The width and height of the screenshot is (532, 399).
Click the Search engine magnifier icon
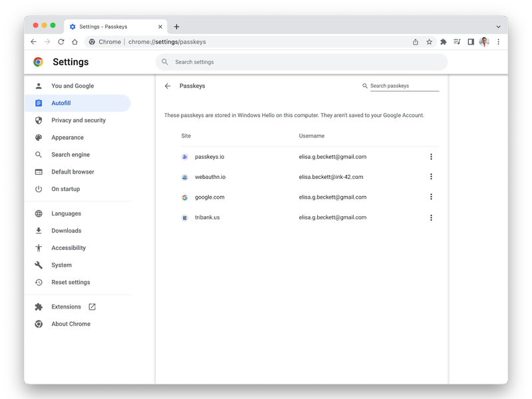39,154
